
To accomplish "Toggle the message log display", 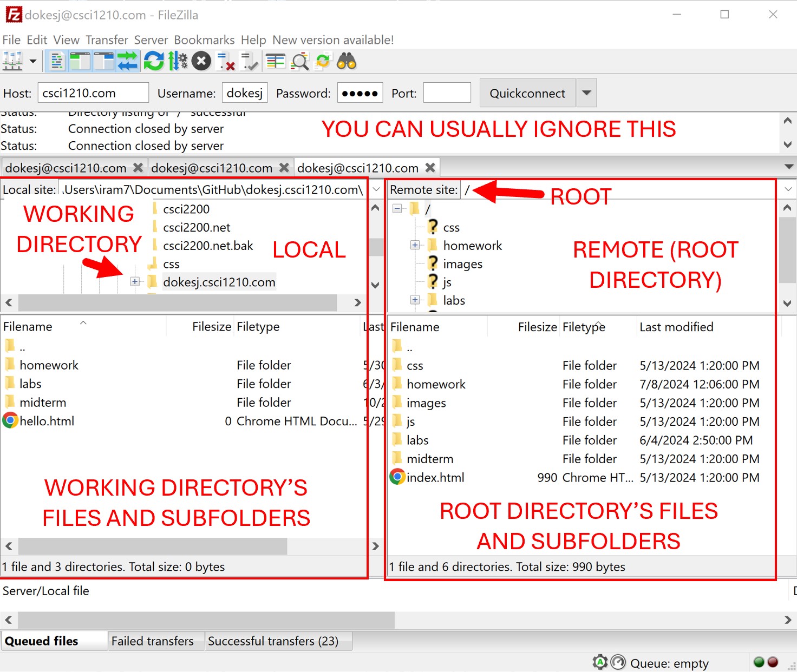I will click(56, 62).
